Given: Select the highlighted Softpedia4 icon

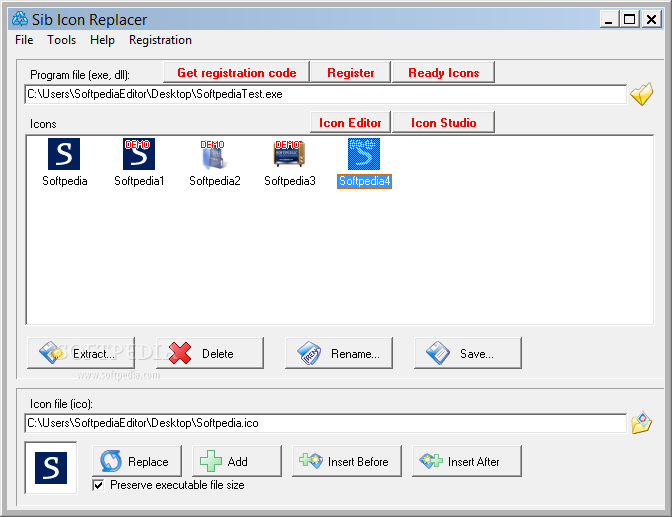Looking at the screenshot, I should click(x=364, y=154).
